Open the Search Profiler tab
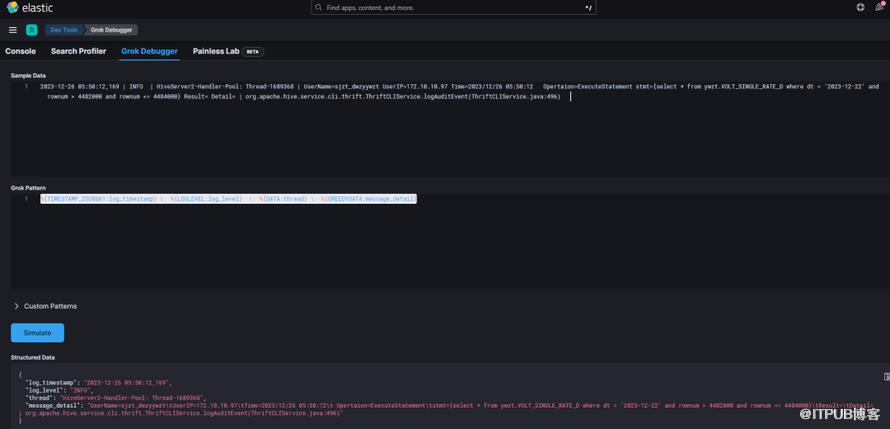Viewport: 890px width, 429px height. click(x=78, y=51)
